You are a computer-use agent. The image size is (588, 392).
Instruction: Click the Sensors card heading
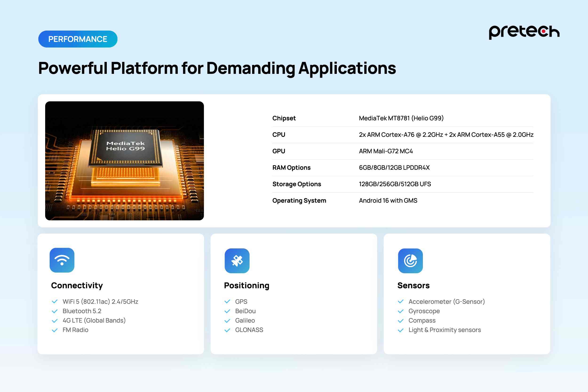click(413, 285)
